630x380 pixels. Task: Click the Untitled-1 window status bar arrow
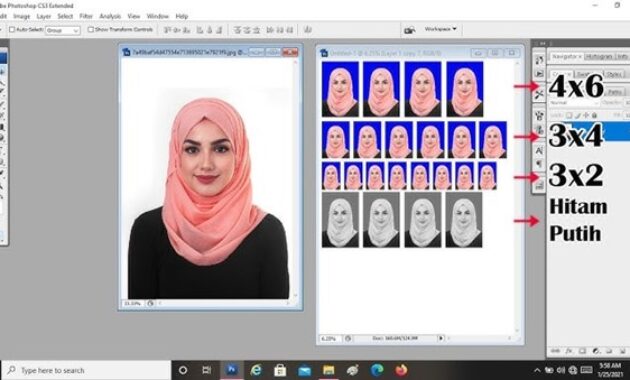[x=441, y=338]
